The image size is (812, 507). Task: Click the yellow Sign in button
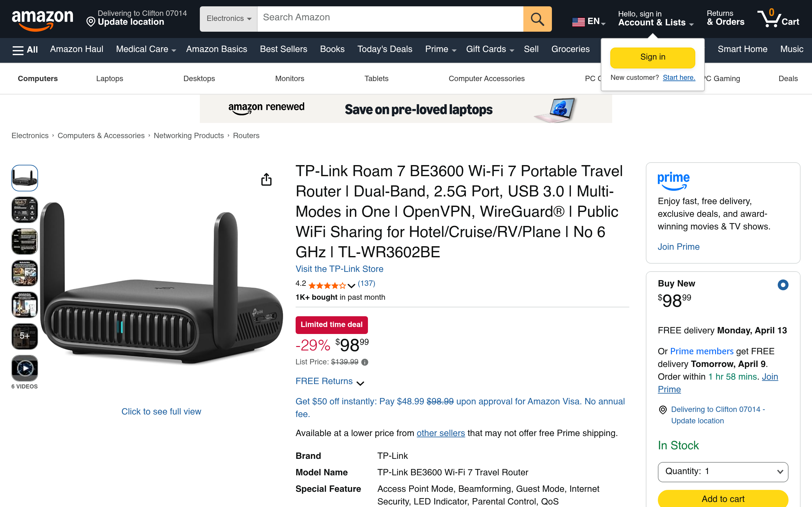pyautogui.click(x=652, y=57)
